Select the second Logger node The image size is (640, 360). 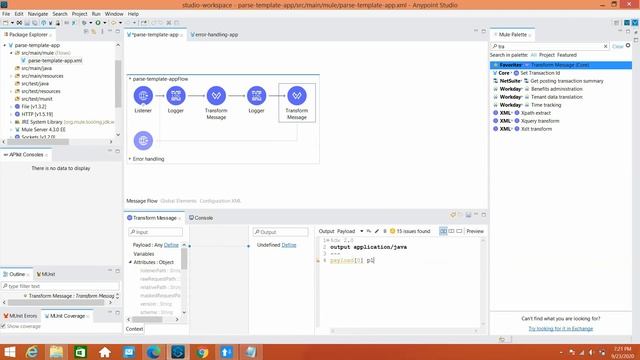click(x=256, y=96)
